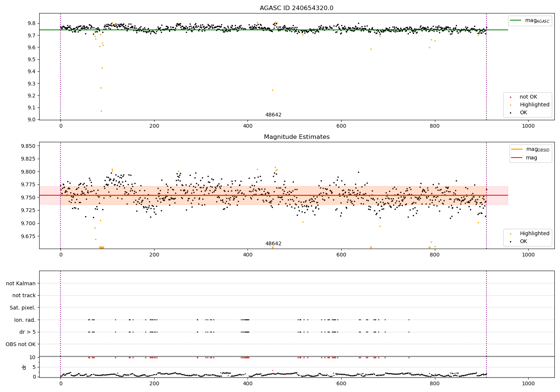This screenshot has height=392, width=560.
Task: Select the green mag AGASC legend line
Action: (516, 21)
